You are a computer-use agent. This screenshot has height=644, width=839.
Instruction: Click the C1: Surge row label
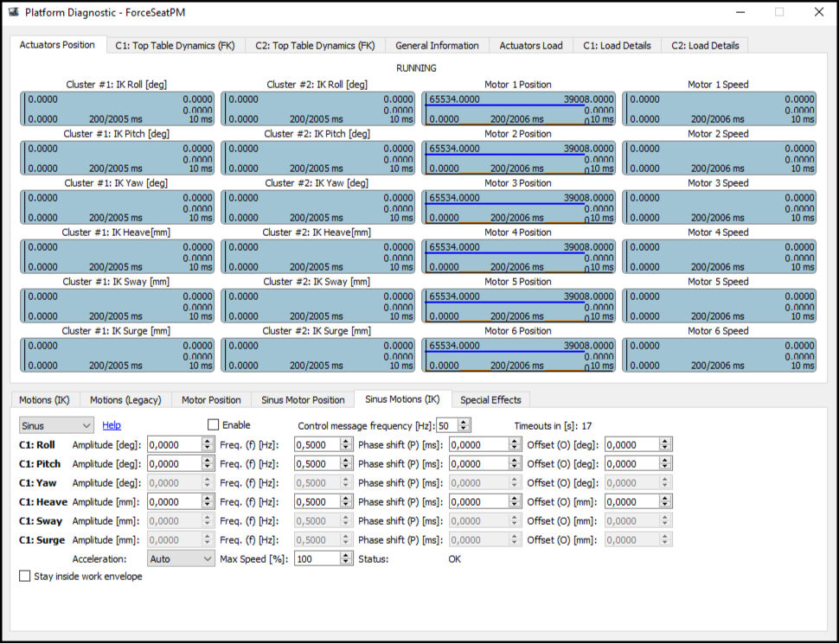pos(42,539)
